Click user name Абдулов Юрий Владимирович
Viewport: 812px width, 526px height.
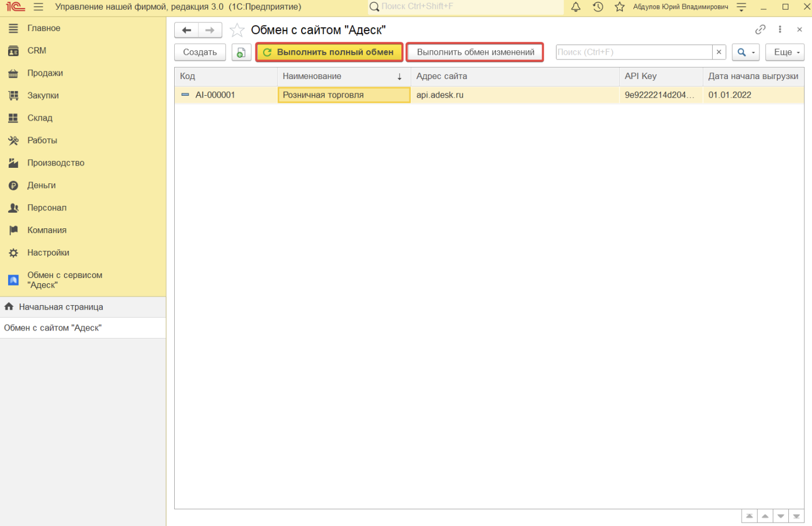pyautogui.click(x=681, y=7)
